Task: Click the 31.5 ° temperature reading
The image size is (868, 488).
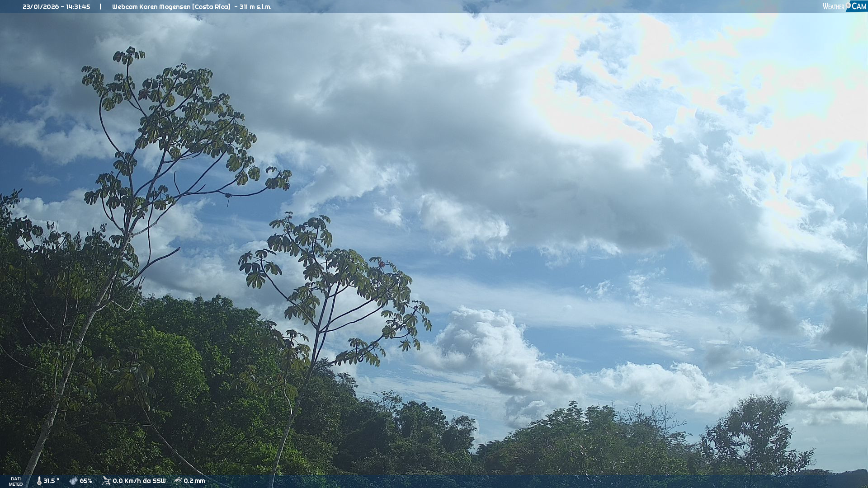Action: click(52, 481)
